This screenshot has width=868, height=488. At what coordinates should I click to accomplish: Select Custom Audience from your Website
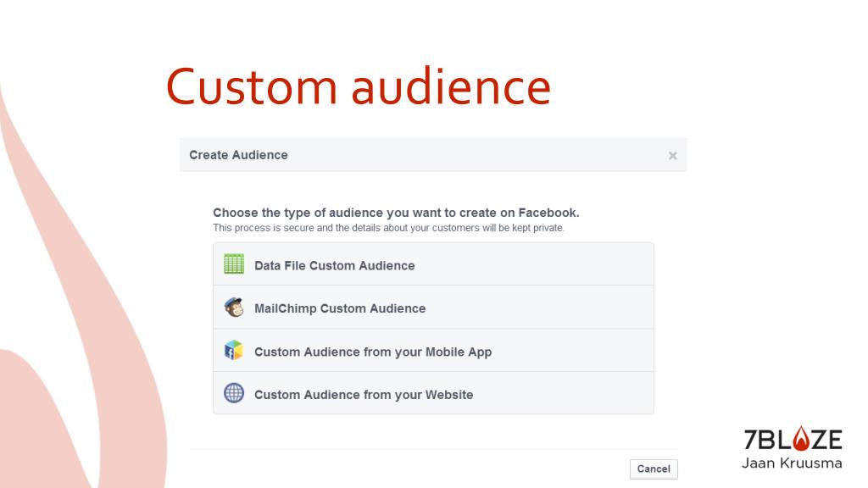pos(433,393)
